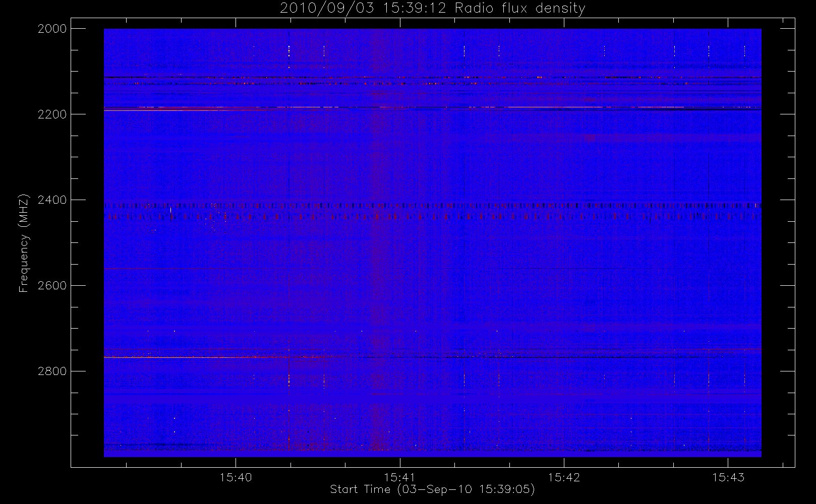Click the 15:41 time tick label
Image resolution: width=816 pixels, height=504 pixels.
point(400,477)
